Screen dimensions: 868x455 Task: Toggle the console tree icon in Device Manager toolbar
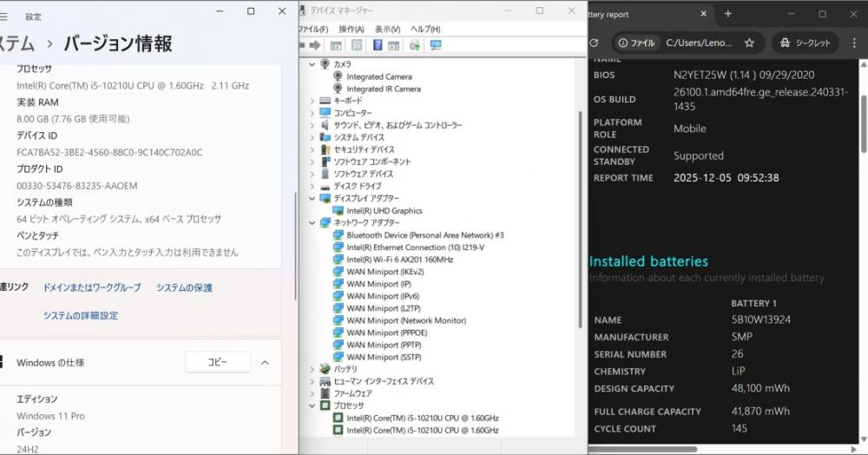coord(336,45)
